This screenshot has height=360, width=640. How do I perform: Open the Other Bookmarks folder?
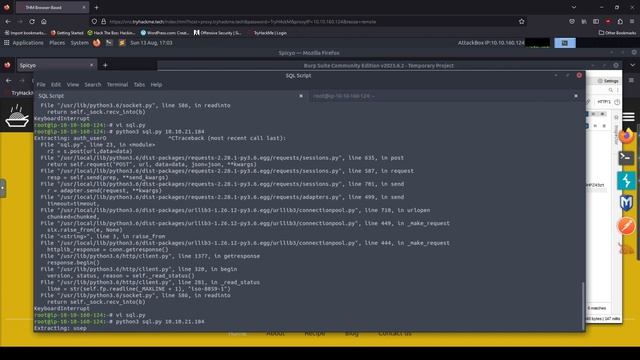point(617,33)
